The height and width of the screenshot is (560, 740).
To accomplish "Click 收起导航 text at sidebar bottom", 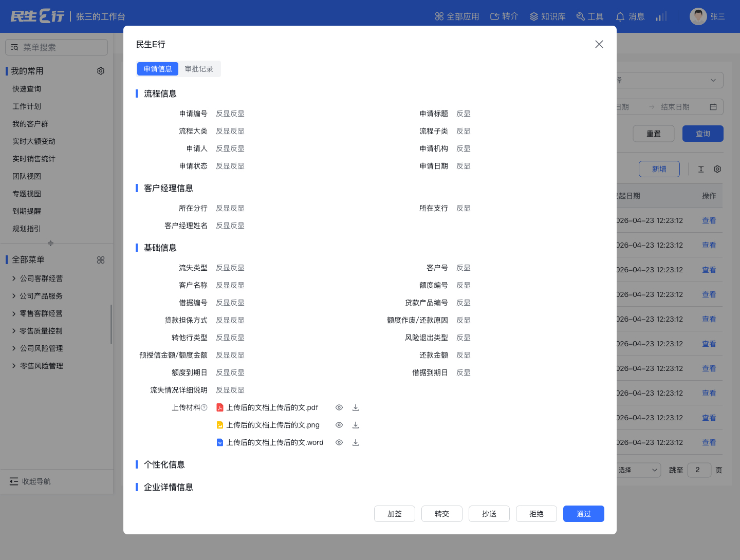I will (36, 481).
